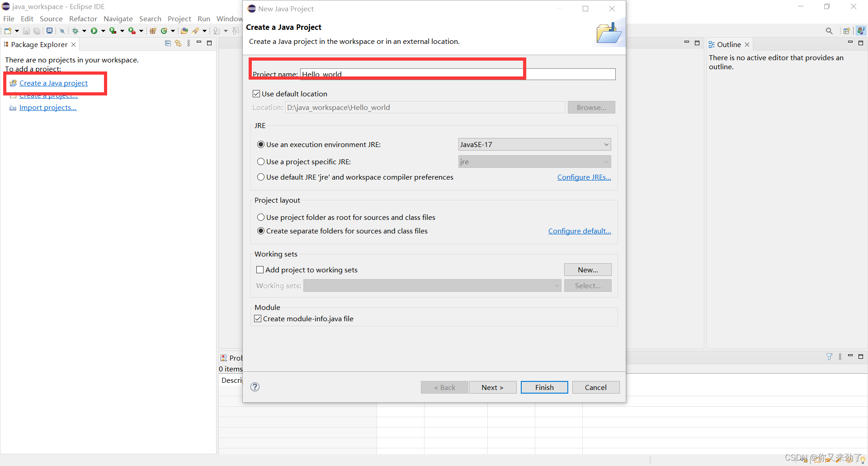Select the Java perspective icon
Image resolution: width=868 pixels, height=466 pixels.
click(x=861, y=31)
